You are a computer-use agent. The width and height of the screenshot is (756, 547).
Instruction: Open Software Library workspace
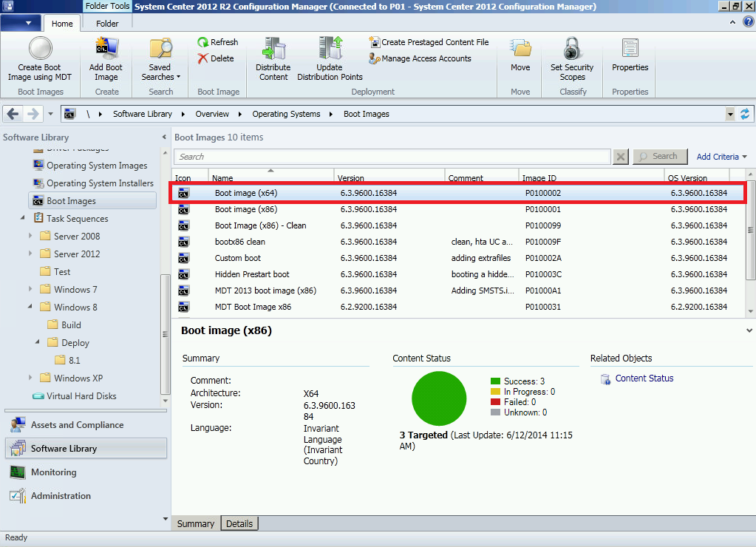(86, 449)
